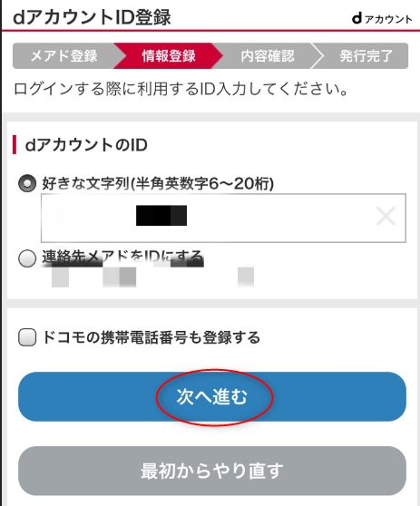Click the instruction text ログインする際に利用するID
The height and width of the screenshot is (506, 420).
point(113,89)
